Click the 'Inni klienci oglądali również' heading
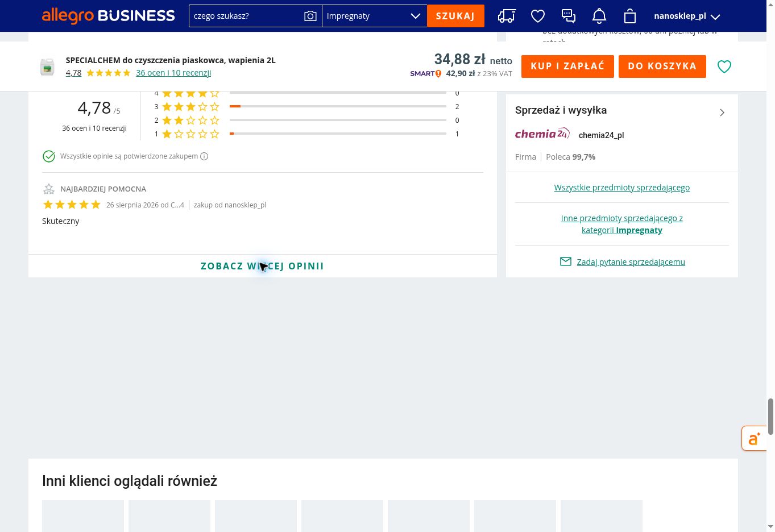 click(130, 481)
